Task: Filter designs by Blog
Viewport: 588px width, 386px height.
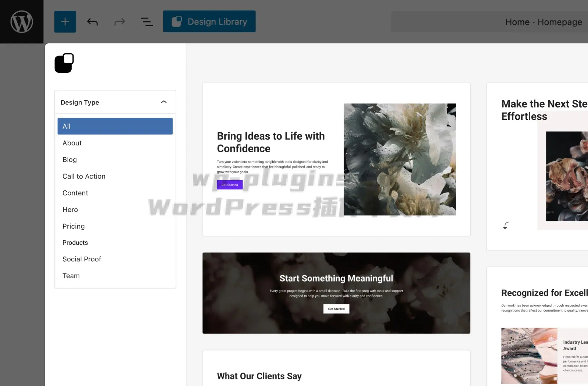Action: coord(115,160)
